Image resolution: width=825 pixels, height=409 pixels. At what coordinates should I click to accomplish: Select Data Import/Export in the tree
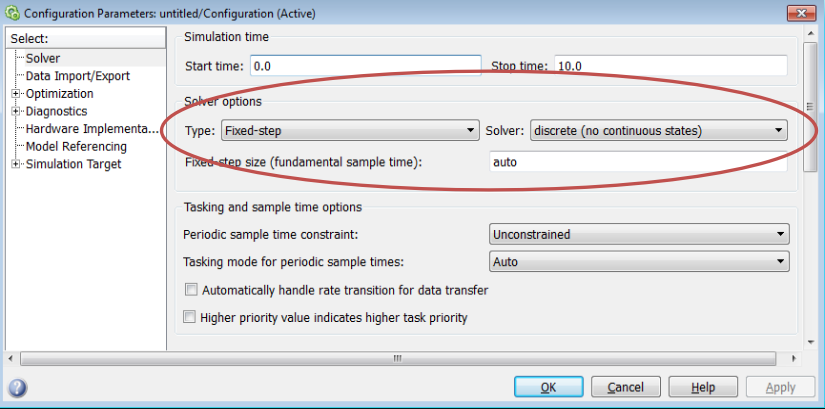click(x=77, y=76)
